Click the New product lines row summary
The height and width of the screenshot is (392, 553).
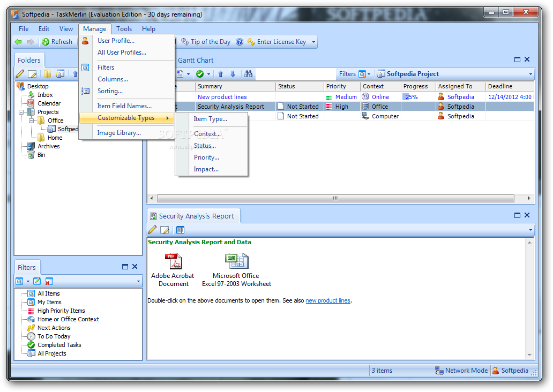coord(222,97)
